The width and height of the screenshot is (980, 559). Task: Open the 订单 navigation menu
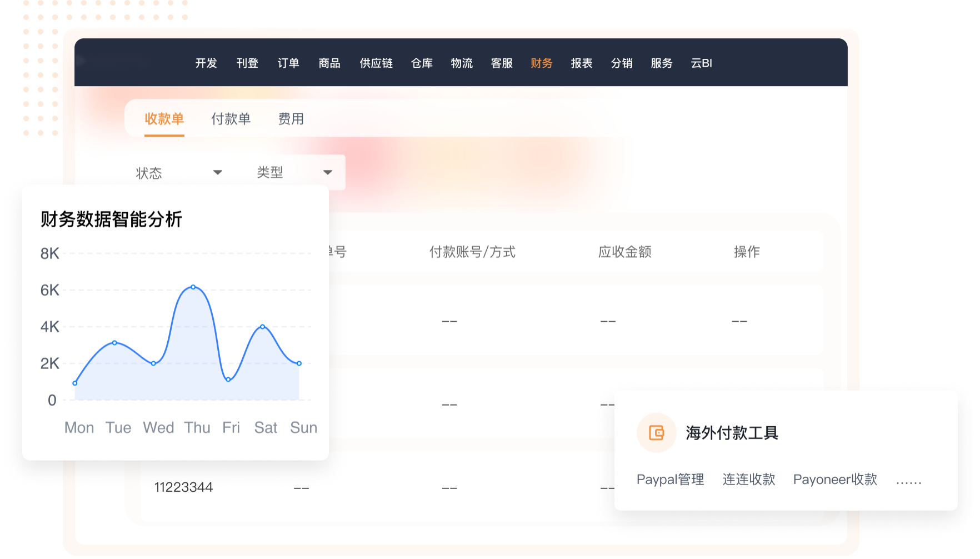click(x=288, y=63)
